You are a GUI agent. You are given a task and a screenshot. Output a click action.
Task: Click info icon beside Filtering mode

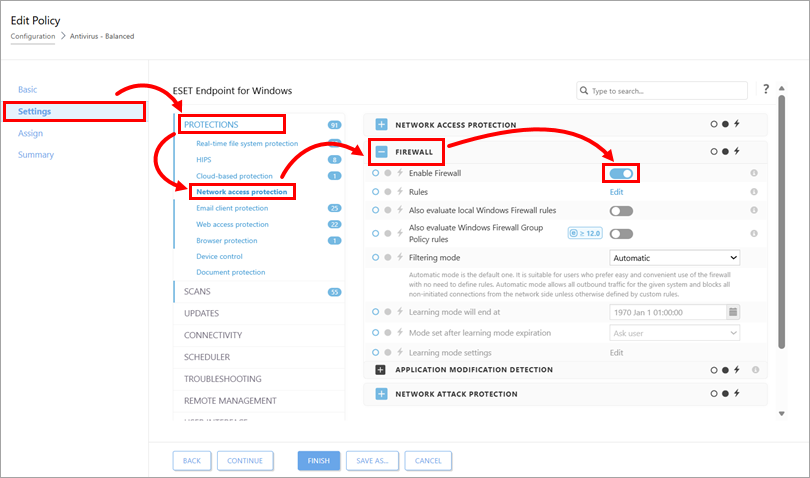pyautogui.click(x=753, y=257)
